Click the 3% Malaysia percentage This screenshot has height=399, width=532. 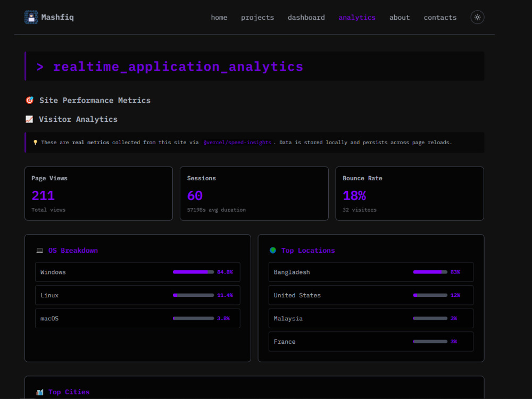tap(454, 318)
